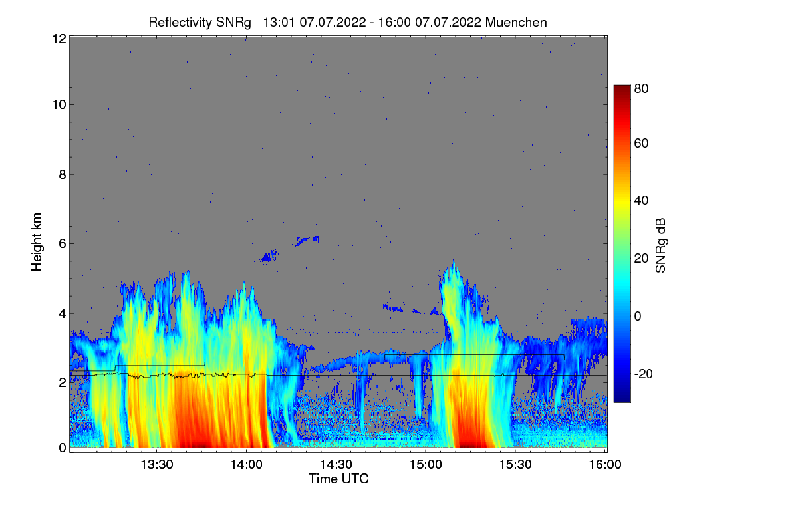Viewport: 798px width, 532px height.
Task: Click the end date '16:00 07.07.2022' in title
Action: click(x=430, y=22)
